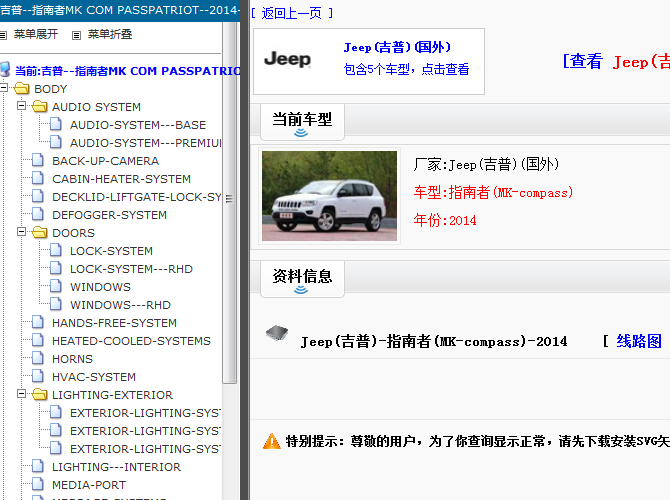
Task: Click the AUDIO-SYSTEM---BASE document icon
Action: (56, 124)
